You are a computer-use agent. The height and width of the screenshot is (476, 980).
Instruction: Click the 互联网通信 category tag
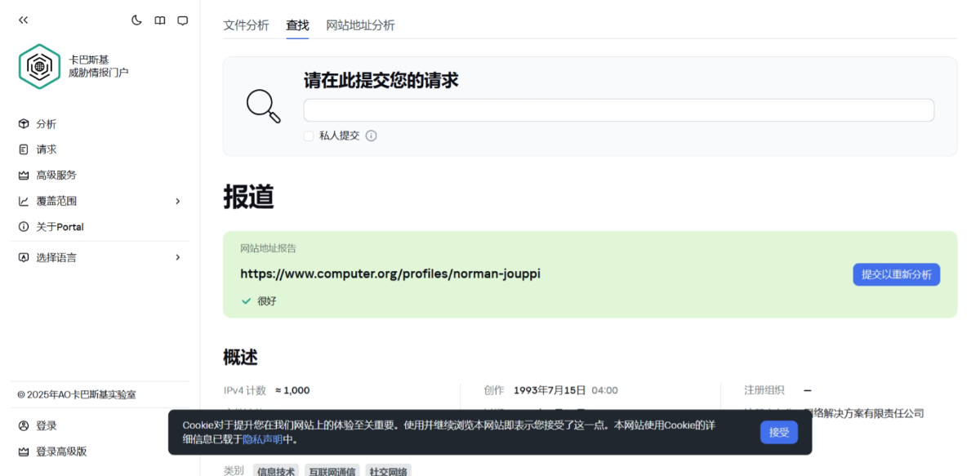(x=331, y=471)
